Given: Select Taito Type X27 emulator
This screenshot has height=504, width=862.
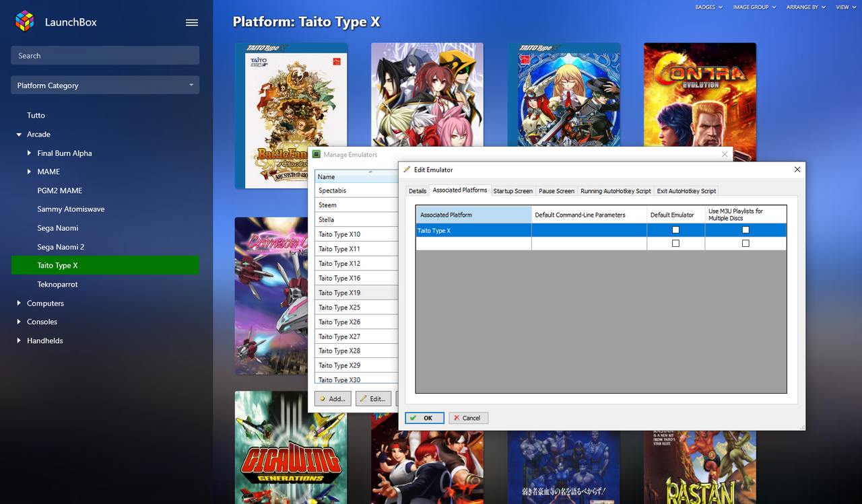Looking at the screenshot, I should tap(356, 336).
